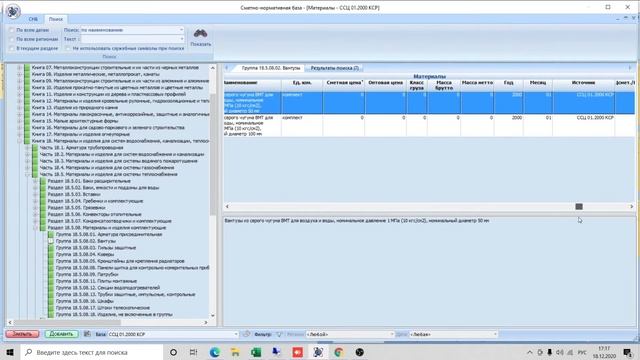Select Группа 18.5.08.09 Патрубки in tree
The height and width of the screenshot is (360, 640).
click(87, 274)
